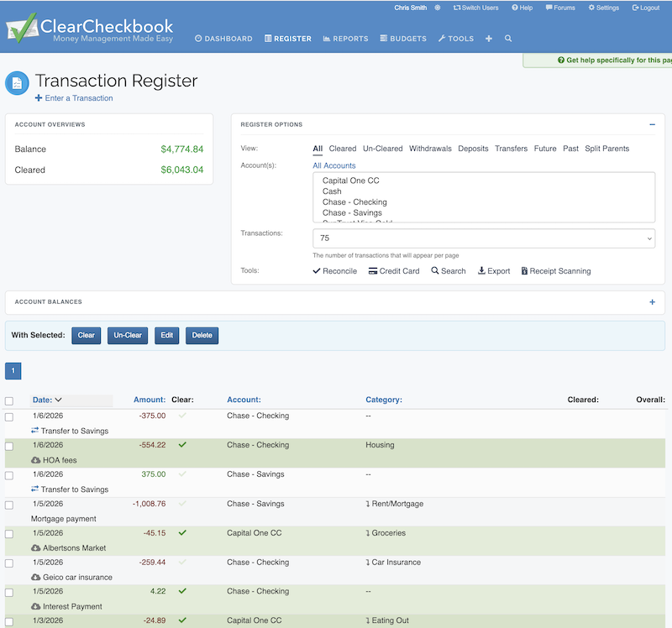This screenshot has height=628, width=672.
Task: Click the Clear button for selected
Action: [87, 336]
